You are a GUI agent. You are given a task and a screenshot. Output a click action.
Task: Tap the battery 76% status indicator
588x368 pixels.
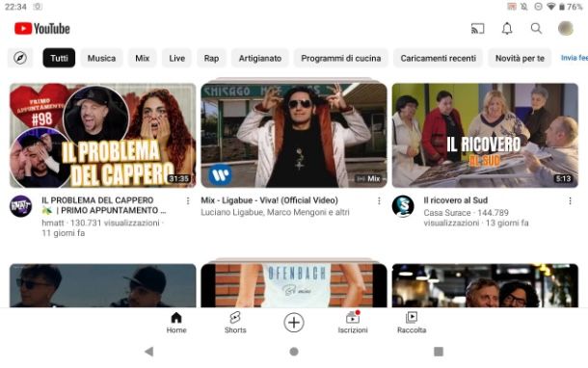coord(571,7)
